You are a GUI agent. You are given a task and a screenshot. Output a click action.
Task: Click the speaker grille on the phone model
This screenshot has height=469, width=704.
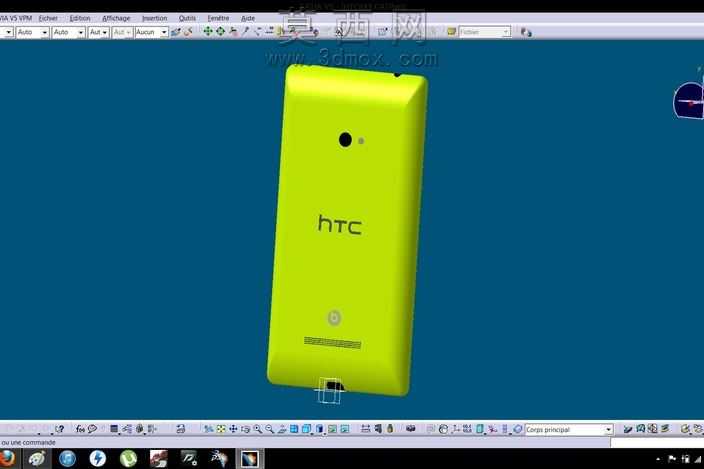coord(332,343)
